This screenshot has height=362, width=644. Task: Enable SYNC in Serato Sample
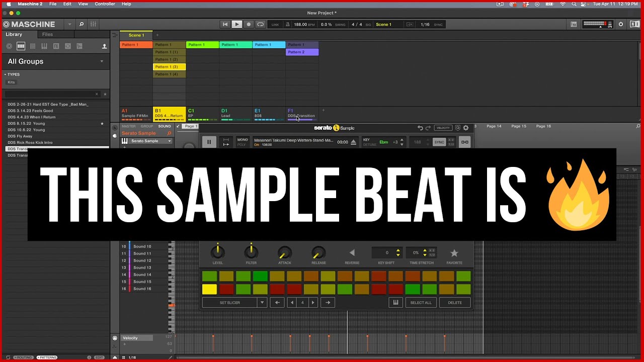[439, 142]
